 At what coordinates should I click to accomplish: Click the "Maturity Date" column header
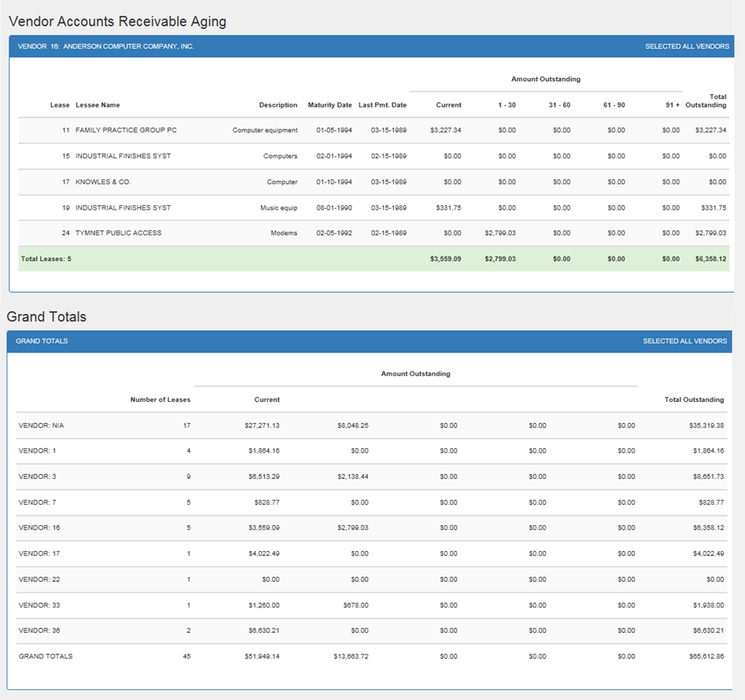point(330,105)
